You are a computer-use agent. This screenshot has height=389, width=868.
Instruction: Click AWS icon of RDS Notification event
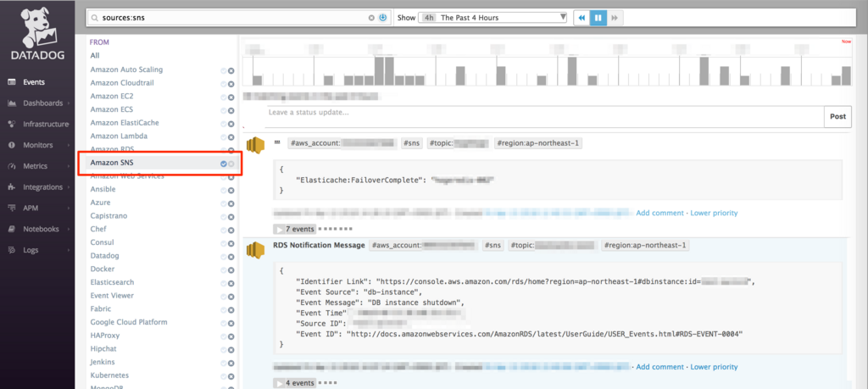(255, 249)
